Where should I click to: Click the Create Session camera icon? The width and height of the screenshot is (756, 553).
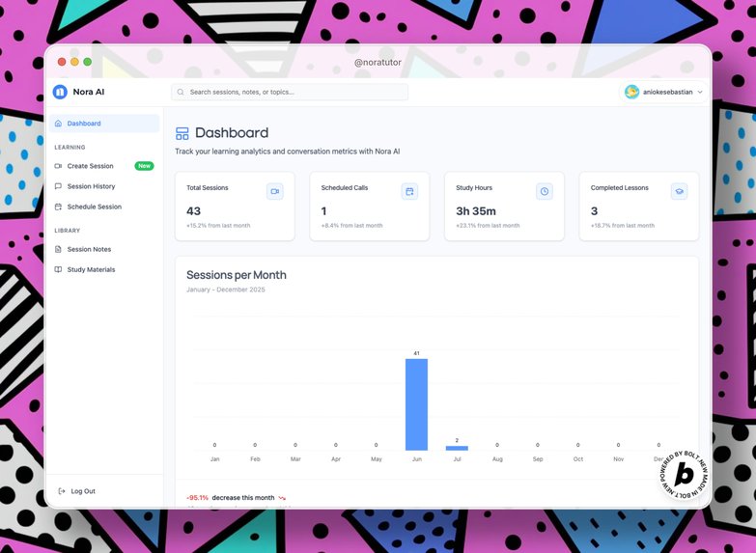(58, 166)
